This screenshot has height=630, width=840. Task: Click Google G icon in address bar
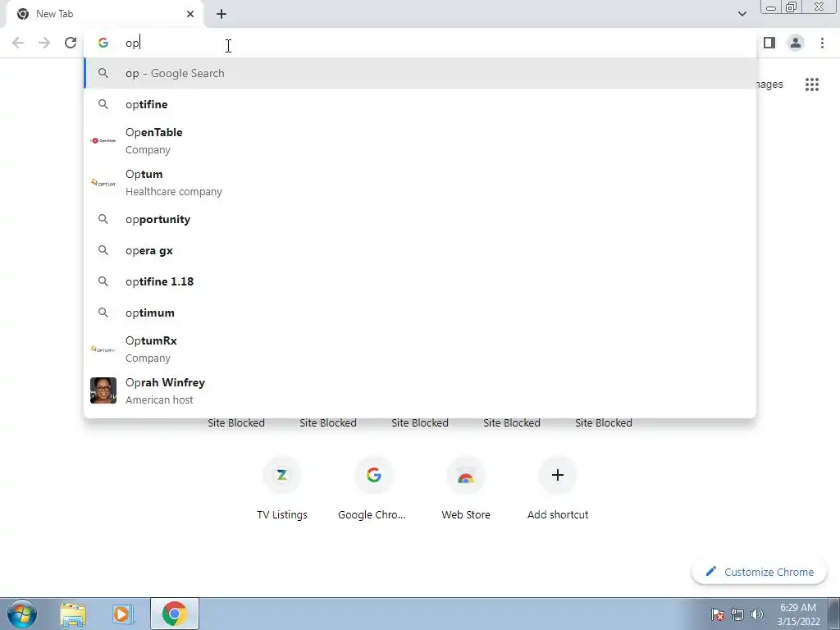tap(103, 43)
